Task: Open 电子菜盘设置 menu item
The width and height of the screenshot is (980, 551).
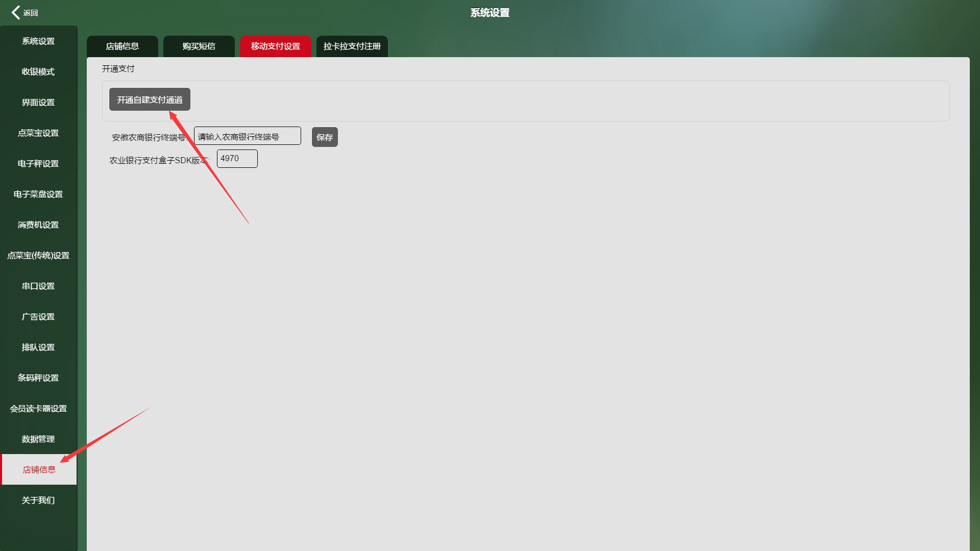Action: click(38, 194)
